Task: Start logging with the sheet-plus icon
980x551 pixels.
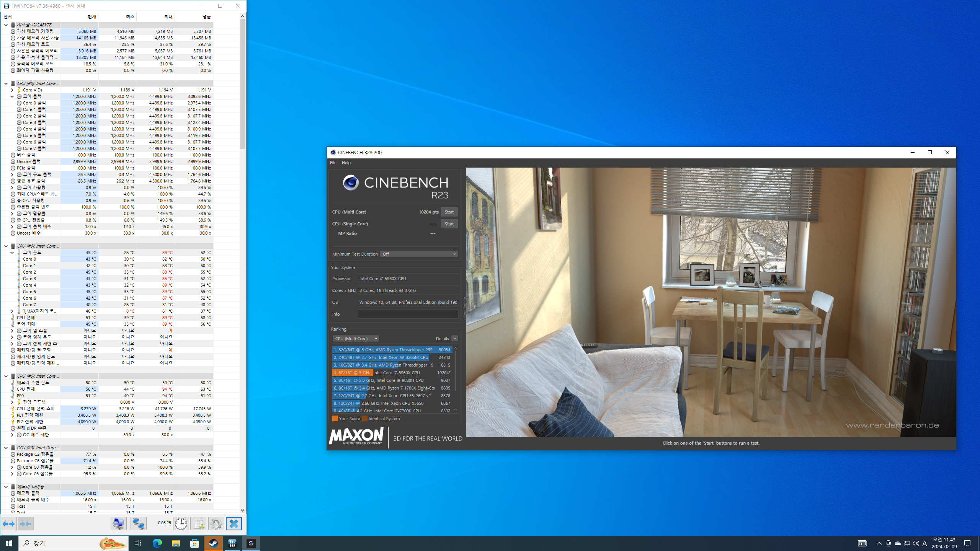Action: point(198,524)
